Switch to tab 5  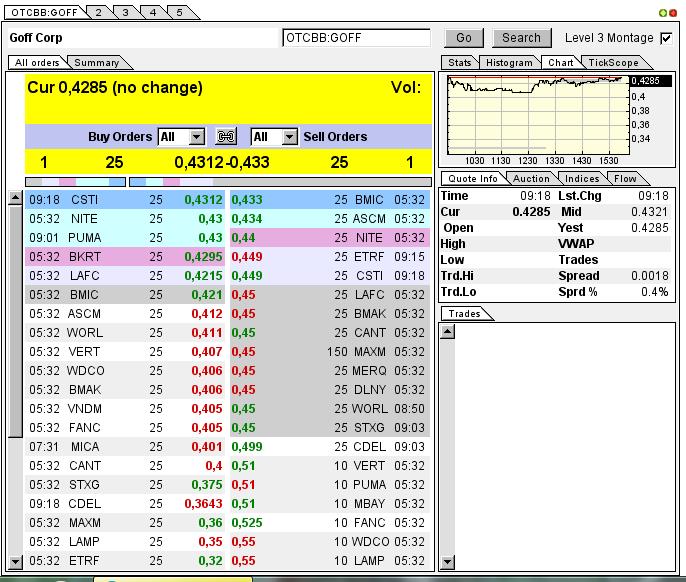tap(179, 12)
